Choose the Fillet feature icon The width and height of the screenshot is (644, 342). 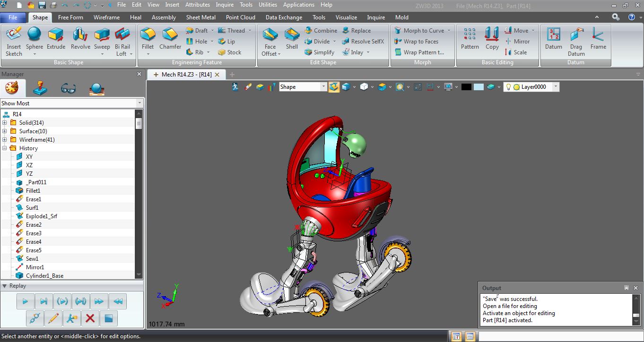[x=148, y=39]
